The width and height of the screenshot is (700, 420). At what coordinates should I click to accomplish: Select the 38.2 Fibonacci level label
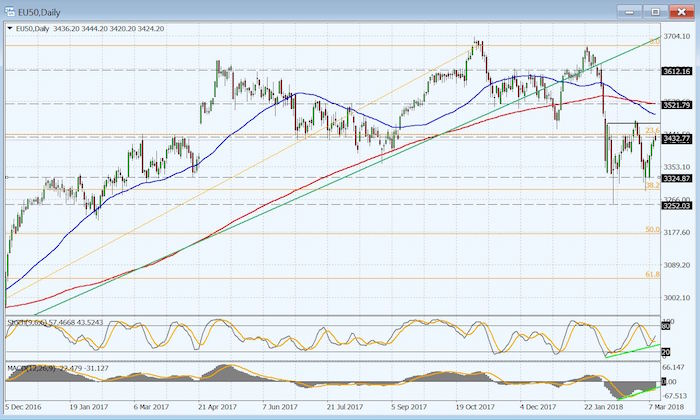click(651, 186)
